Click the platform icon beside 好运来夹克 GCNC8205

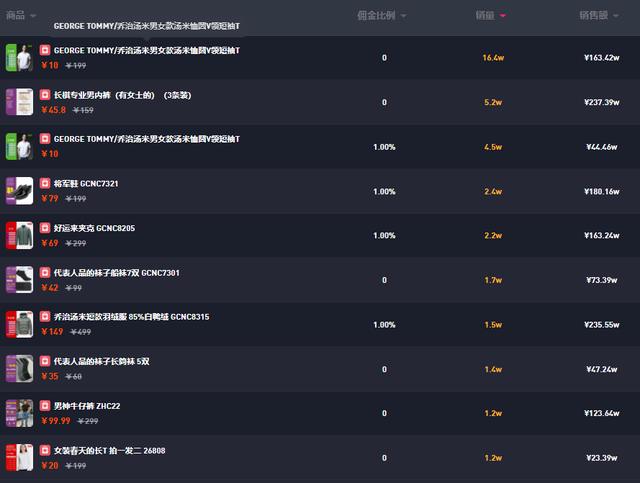(45, 228)
